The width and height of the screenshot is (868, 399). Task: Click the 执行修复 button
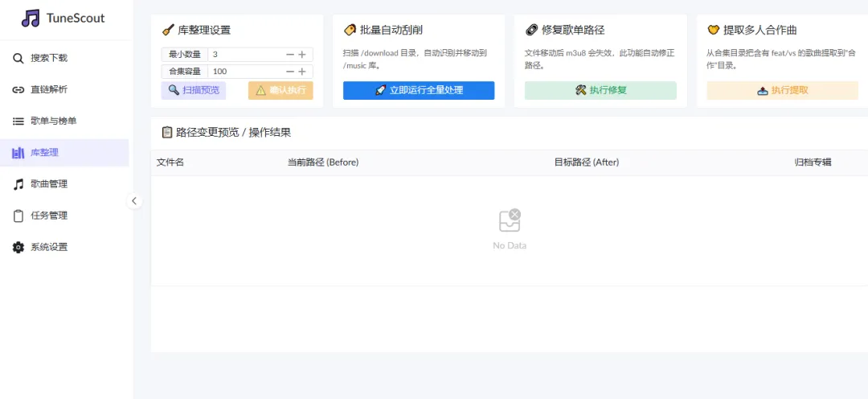(600, 90)
